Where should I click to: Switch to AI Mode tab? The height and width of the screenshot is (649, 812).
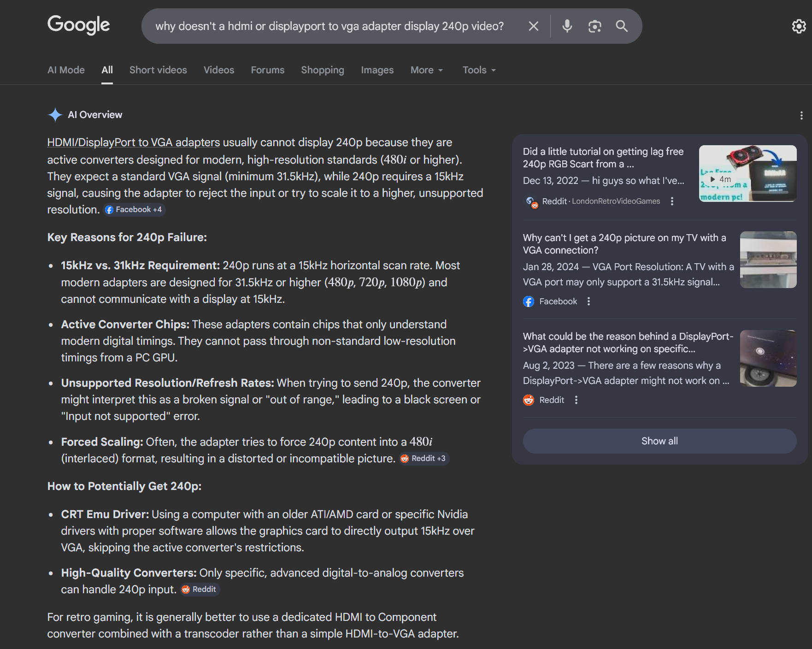point(66,70)
